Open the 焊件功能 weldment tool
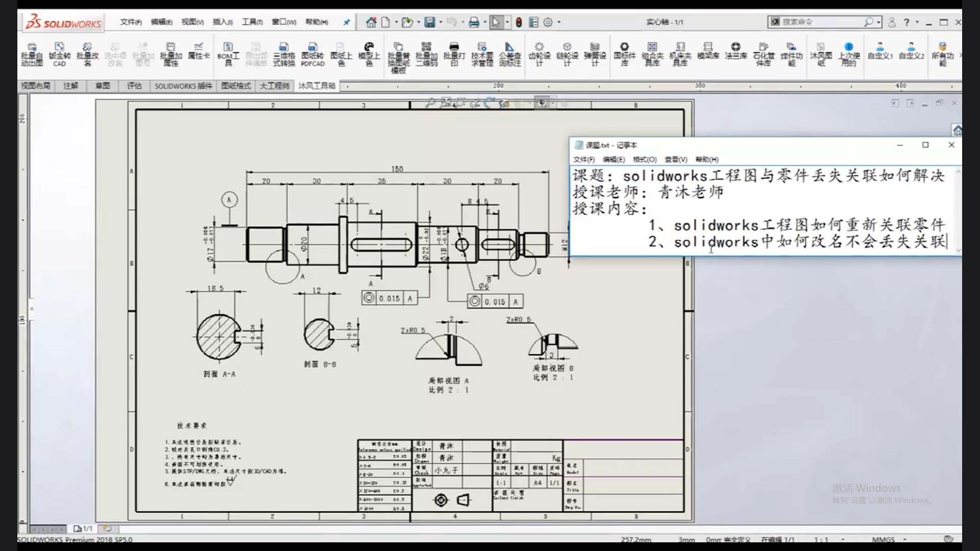 click(x=791, y=55)
